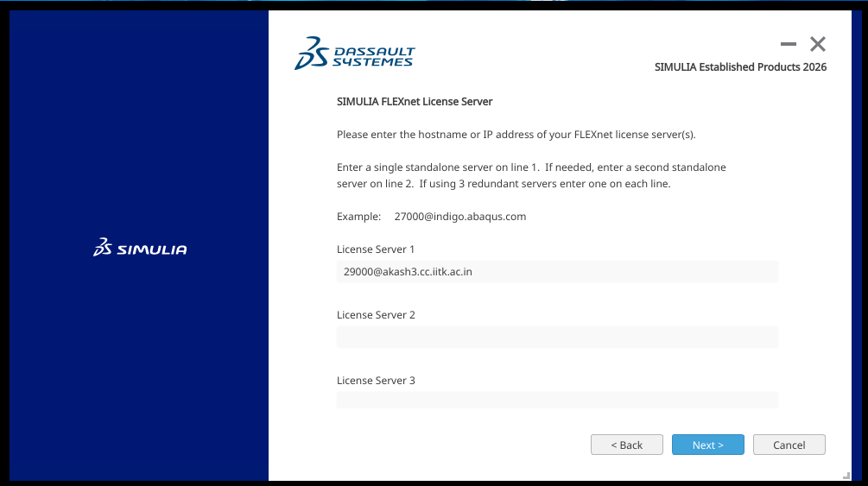Close the installer with the X icon

coord(818,44)
